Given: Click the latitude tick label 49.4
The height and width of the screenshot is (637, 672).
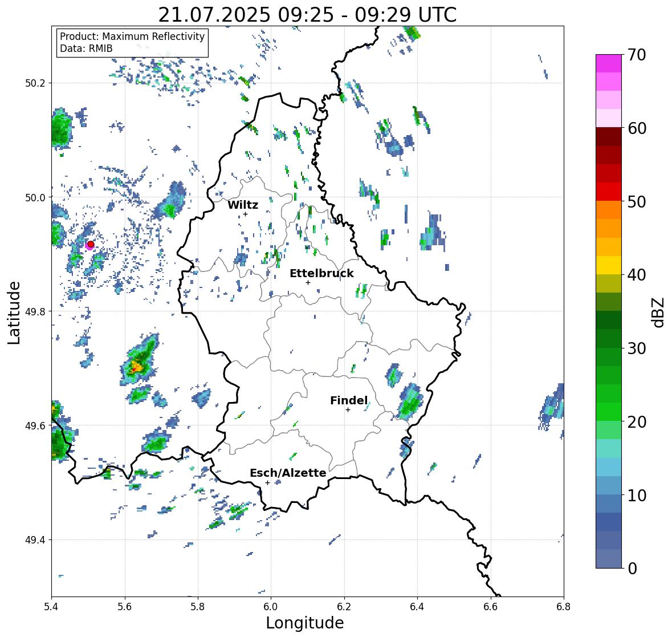Looking at the screenshot, I should (35, 540).
